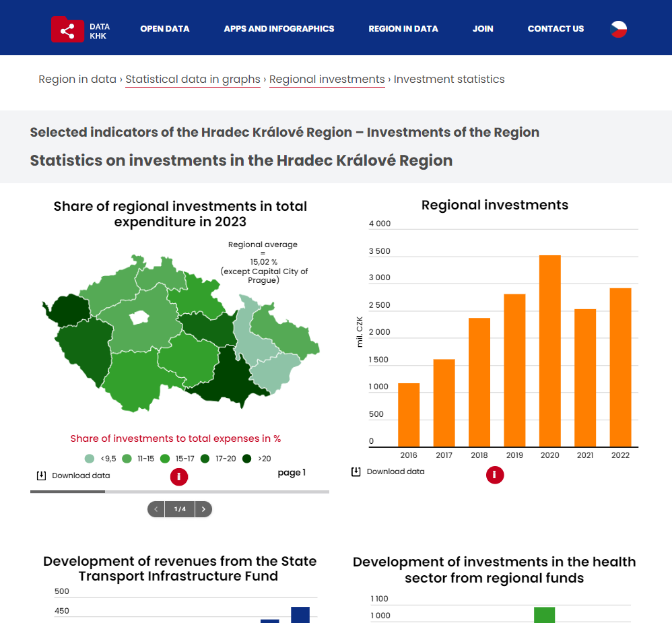
Task: Open the JOIN menu item
Action: pos(483,29)
